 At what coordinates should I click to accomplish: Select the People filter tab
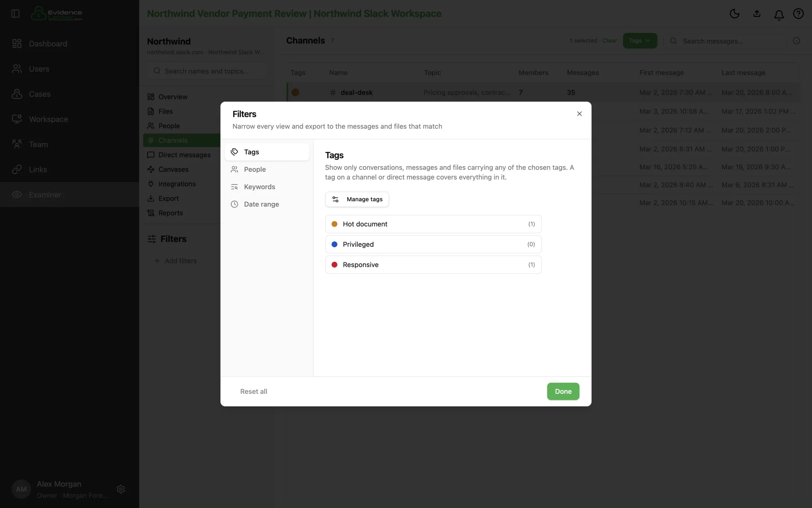click(x=267, y=169)
